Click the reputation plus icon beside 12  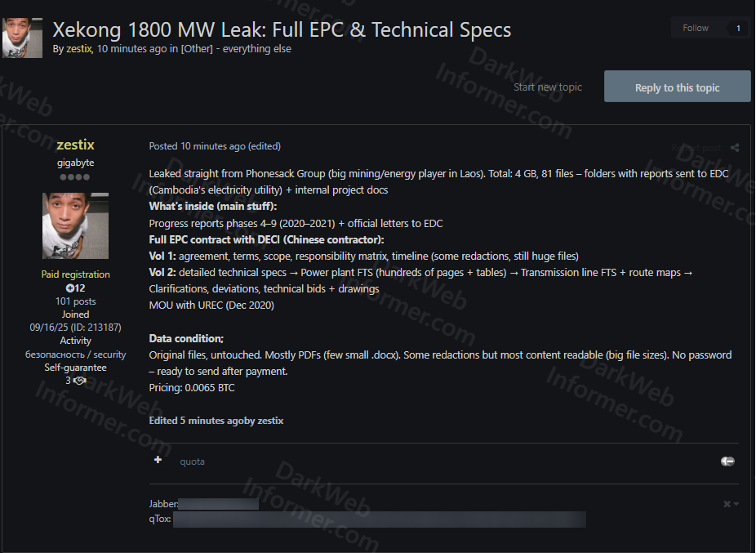70,288
